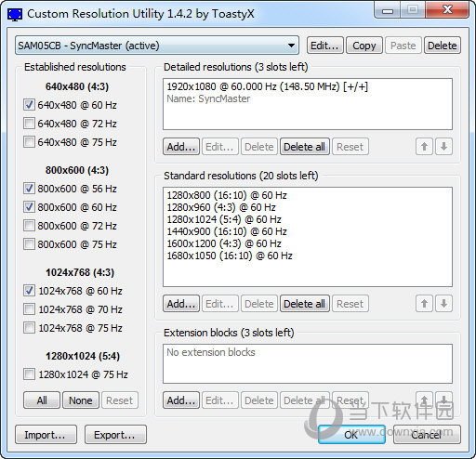Delete all detailed resolutions
This screenshot has width=476, height=459.
pos(304,147)
